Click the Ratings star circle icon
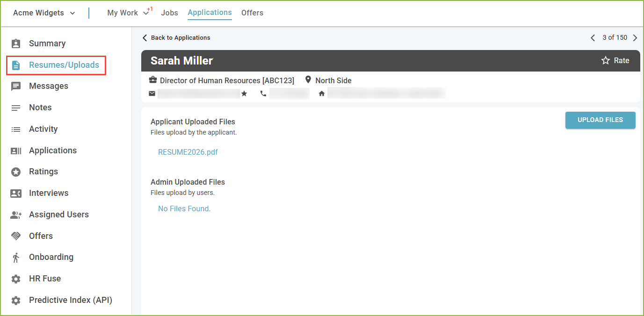Viewport: 644px width, 316px height. pyautogui.click(x=16, y=172)
